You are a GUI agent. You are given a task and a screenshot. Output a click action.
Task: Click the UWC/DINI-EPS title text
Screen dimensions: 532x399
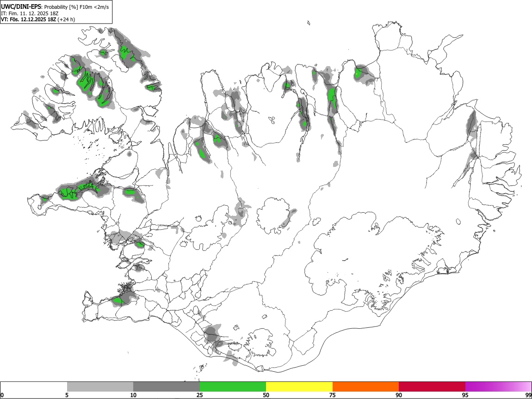[x=21, y=6]
